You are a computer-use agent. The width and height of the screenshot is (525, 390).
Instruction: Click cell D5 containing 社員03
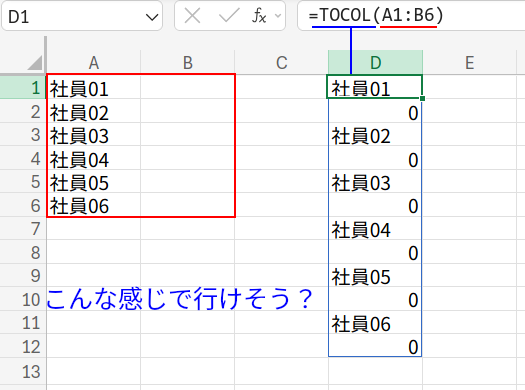tap(375, 181)
